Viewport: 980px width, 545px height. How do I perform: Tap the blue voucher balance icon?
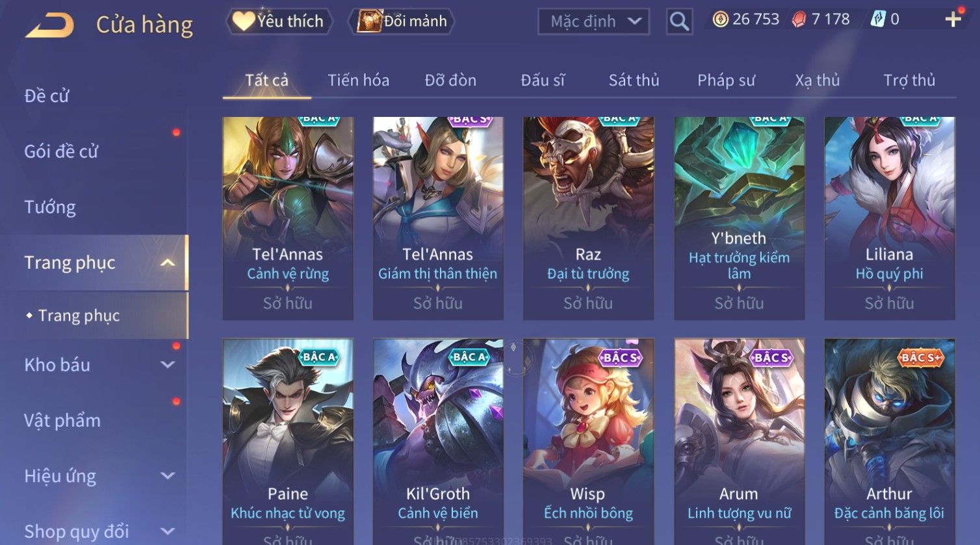tap(878, 19)
